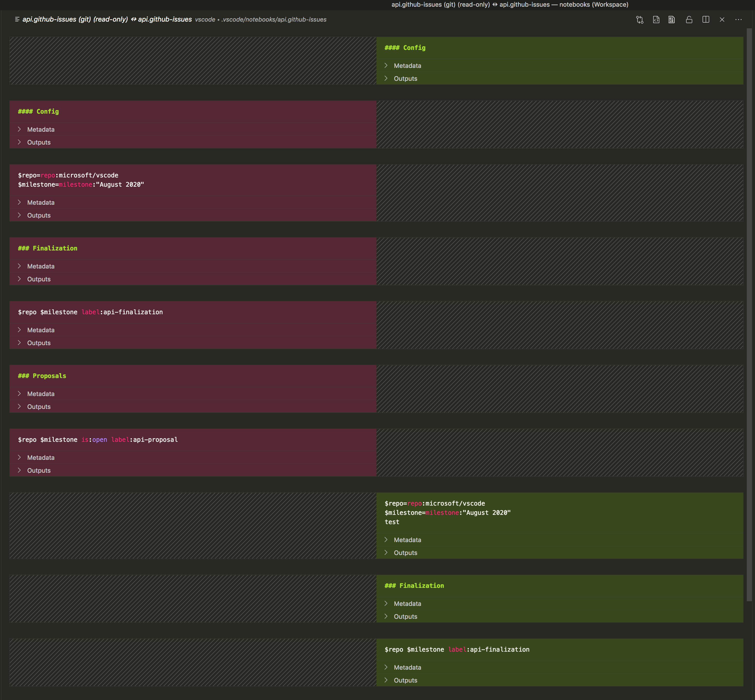Click the list icon before the tab title
Image resolution: width=755 pixels, height=700 pixels.
pyautogui.click(x=17, y=19)
